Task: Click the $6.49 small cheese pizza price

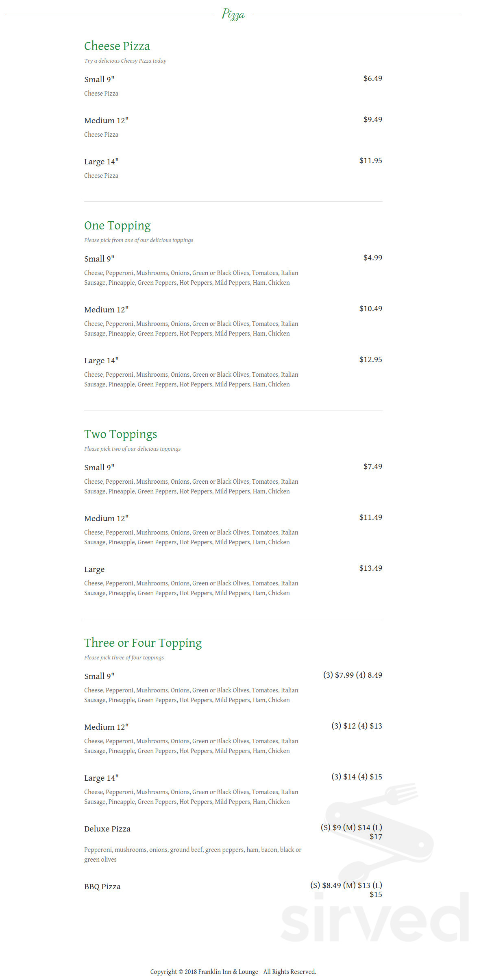Action: click(372, 78)
